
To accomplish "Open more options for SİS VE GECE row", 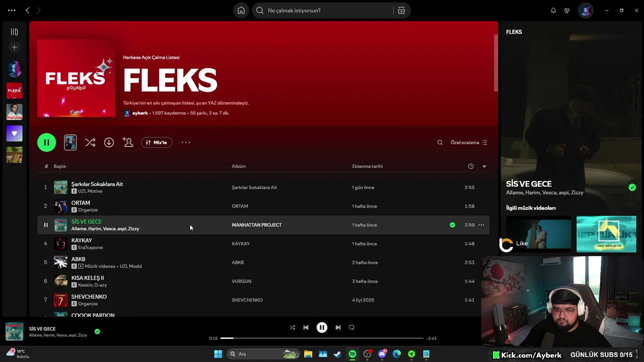I will 481,225.
